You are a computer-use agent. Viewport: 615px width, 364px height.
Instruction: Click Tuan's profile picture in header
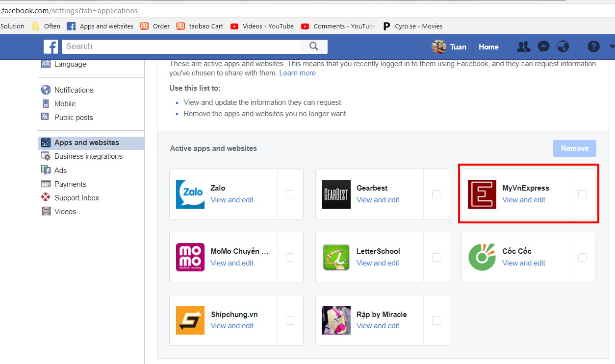coord(438,47)
